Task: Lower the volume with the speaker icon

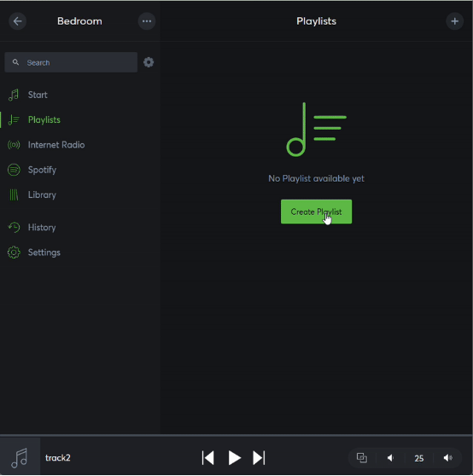Action: pyautogui.click(x=390, y=457)
